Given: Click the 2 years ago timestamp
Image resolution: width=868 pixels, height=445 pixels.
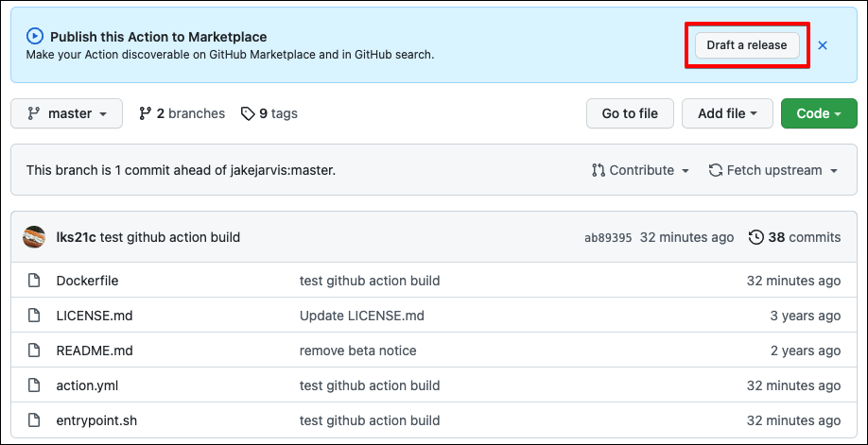Looking at the screenshot, I should pyautogui.click(x=806, y=351).
